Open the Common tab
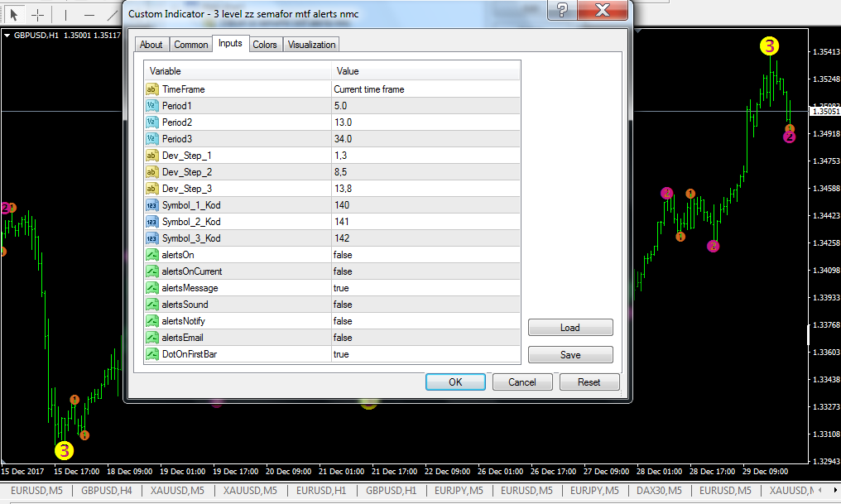This screenshot has width=841, height=504. [x=191, y=45]
